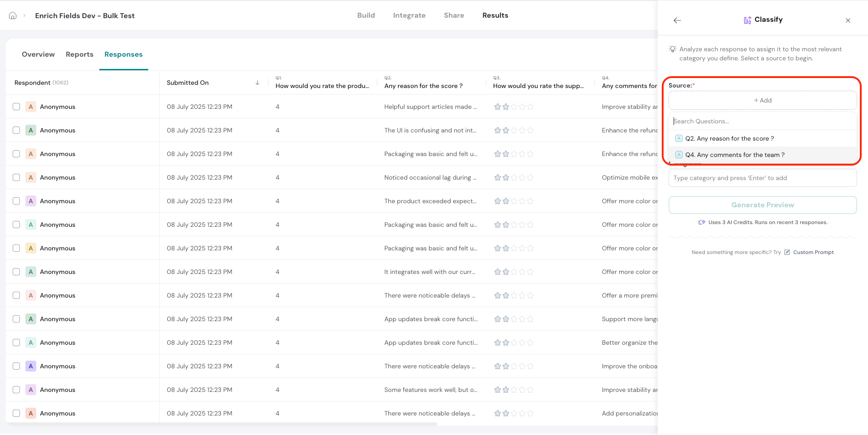Click the + Add source selector
868x435 pixels.
762,100
